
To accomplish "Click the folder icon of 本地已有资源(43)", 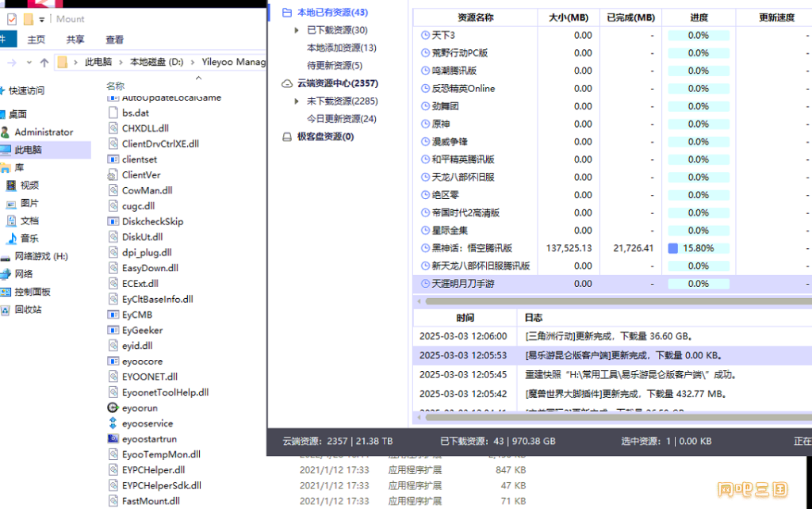I will click(x=287, y=13).
